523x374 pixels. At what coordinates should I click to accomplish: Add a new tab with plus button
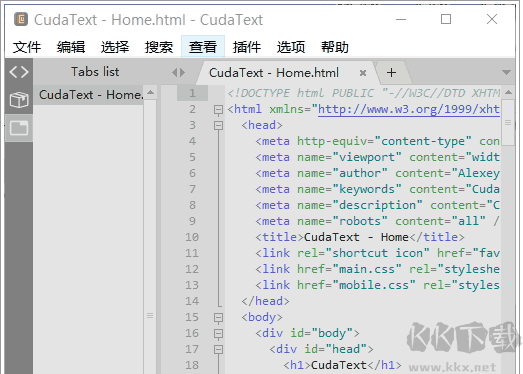(392, 72)
